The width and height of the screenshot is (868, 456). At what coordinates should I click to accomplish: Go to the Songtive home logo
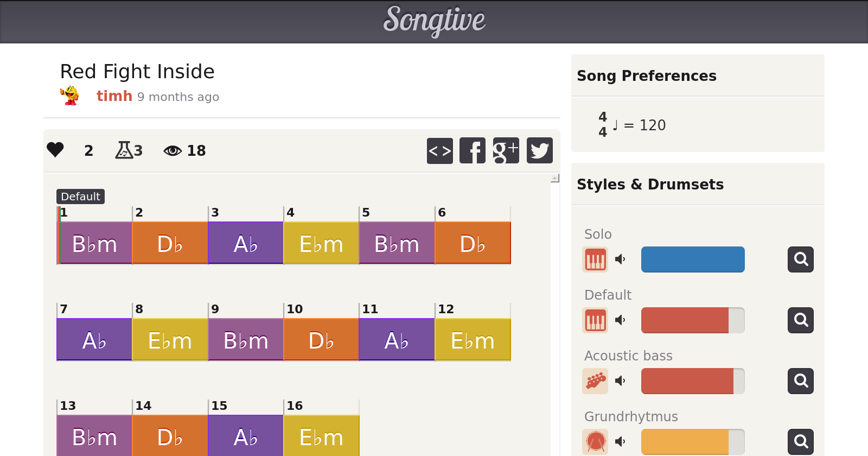[434, 21]
